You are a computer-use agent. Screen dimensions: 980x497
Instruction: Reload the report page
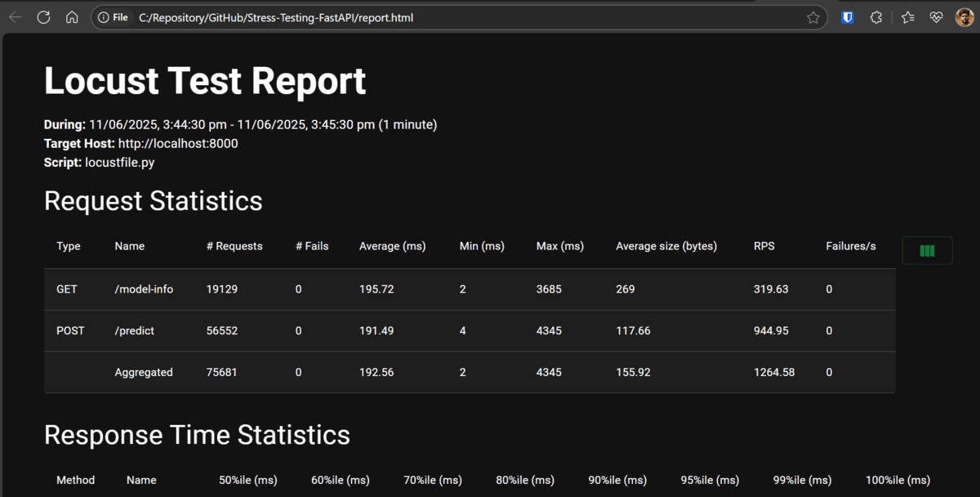coord(44,17)
